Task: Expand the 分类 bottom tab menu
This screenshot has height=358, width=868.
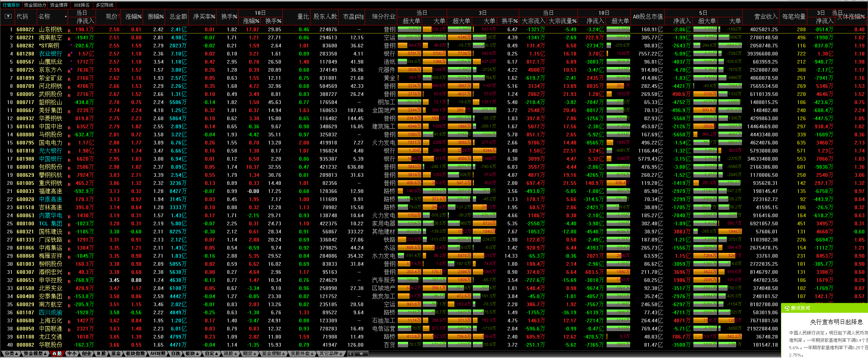Action: [x=11, y=354]
